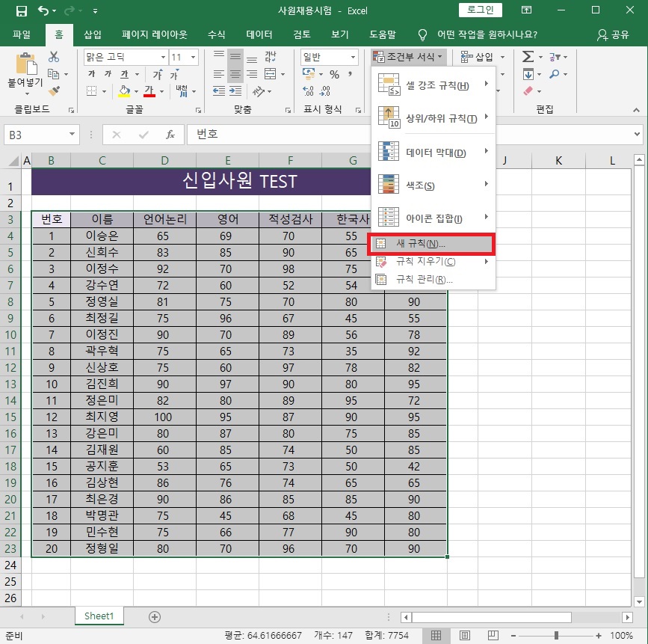Click the Sheet1 tab
648x644 pixels.
point(99,616)
